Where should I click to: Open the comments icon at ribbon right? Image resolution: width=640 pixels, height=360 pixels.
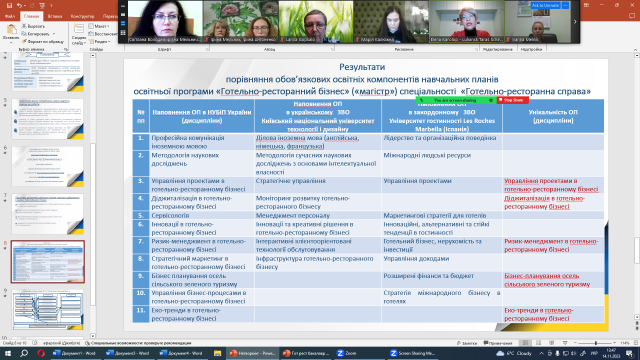(632, 16)
